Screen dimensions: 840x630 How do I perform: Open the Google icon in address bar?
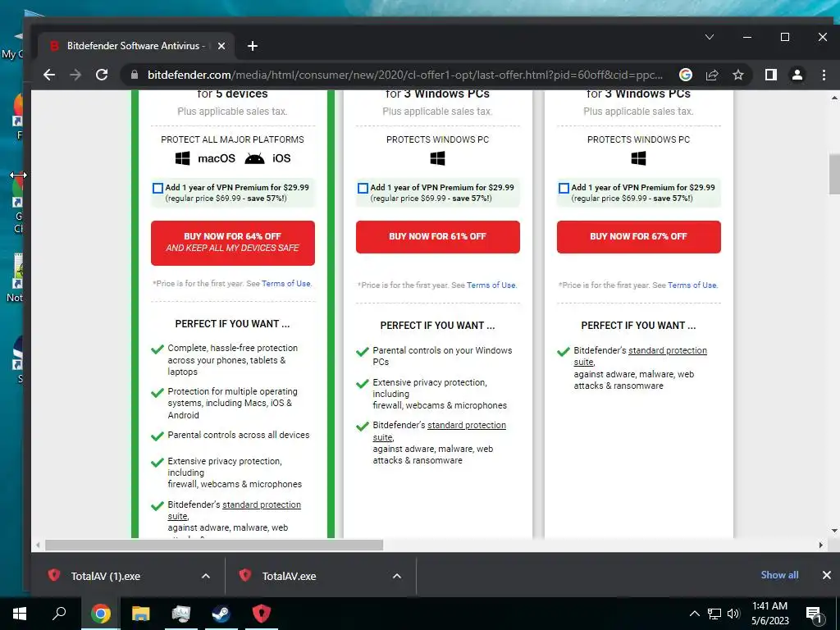(685, 75)
